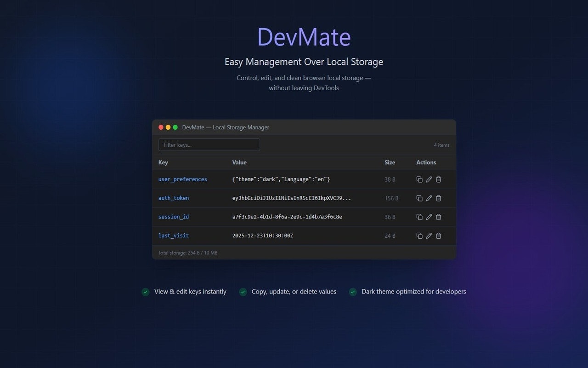Copy the auth_token value

pyautogui.click(x=419, y=198)
